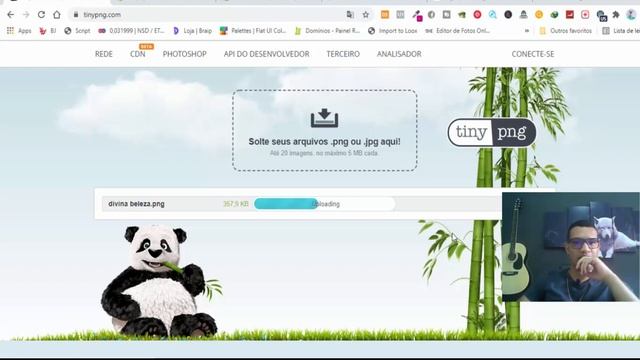Viewport: 640px width, 360px height.
Task: Click the divina beleza.png file name
Action: tap(136, 204)
